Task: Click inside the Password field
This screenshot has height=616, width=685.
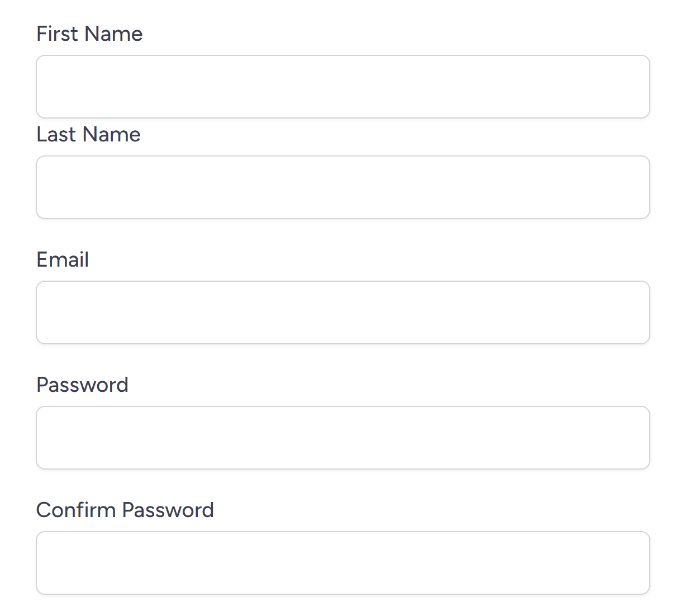Action: (342, 438)
